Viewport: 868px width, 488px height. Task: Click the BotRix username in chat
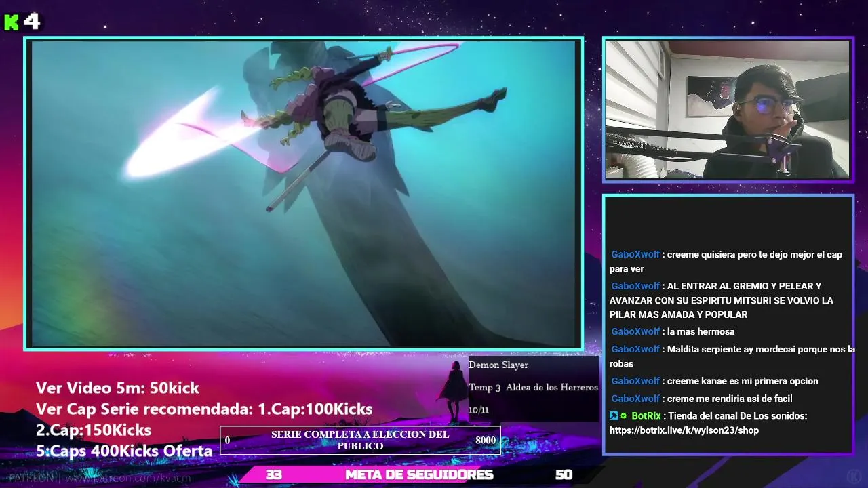coord(646,416)
